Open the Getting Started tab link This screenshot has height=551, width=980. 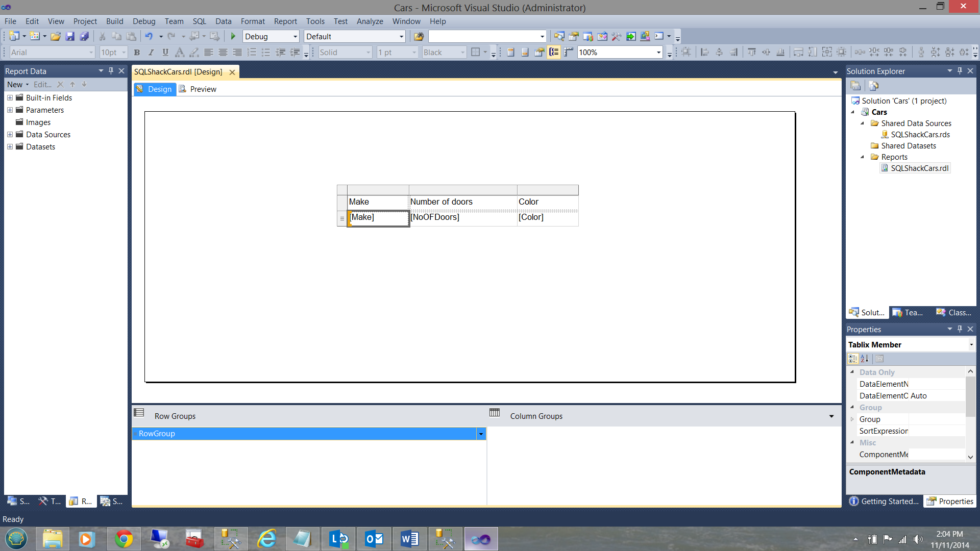pos(884,502)
